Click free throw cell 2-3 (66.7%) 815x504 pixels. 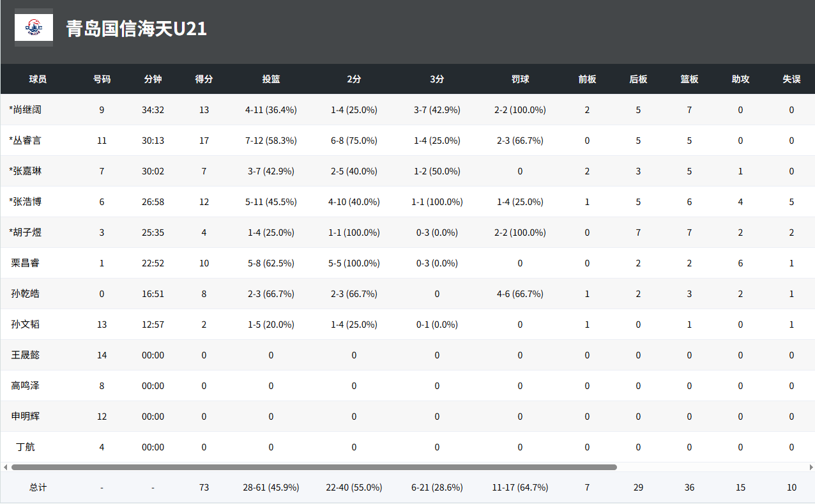tap(520, 141)
